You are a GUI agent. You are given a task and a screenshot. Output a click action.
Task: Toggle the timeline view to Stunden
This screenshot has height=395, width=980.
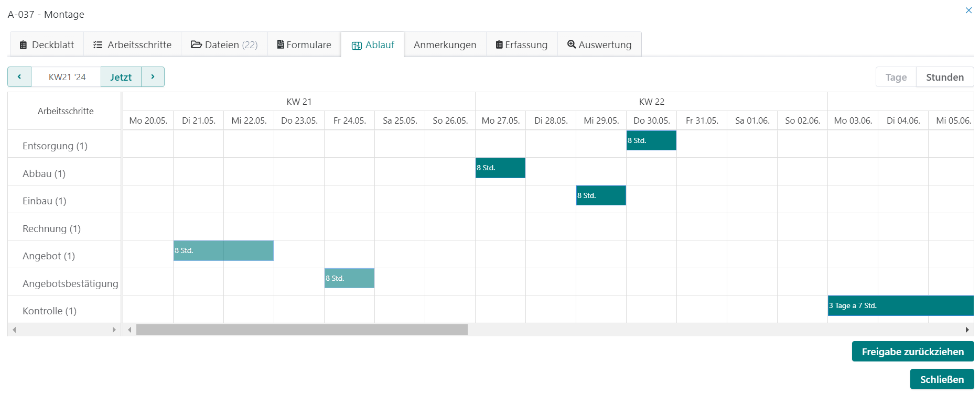[x=944, y=78]
